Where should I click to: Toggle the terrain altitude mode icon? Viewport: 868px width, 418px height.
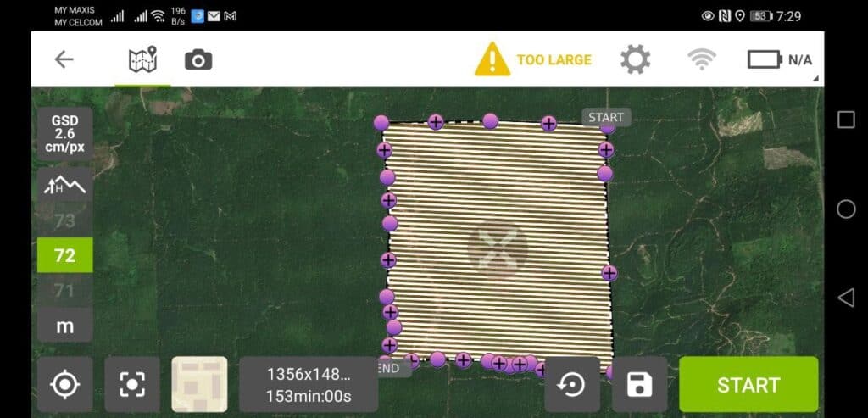click(x=64, y=186)
